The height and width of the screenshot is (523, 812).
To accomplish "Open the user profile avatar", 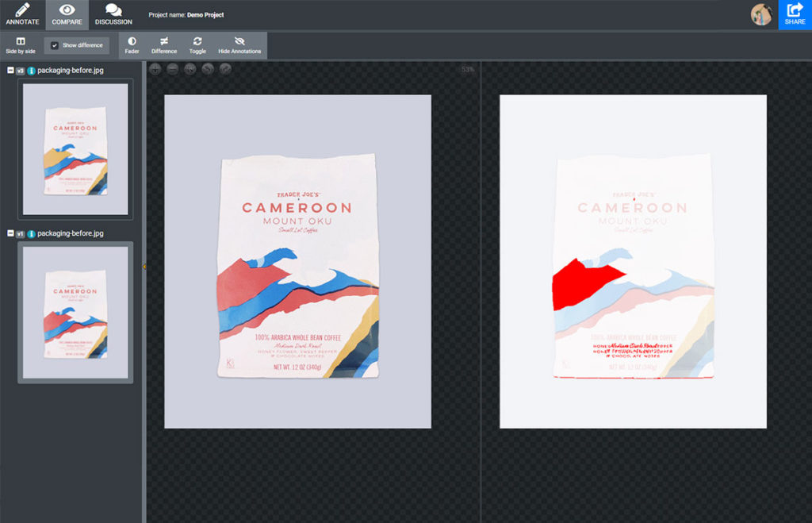I will pos(761,14).
